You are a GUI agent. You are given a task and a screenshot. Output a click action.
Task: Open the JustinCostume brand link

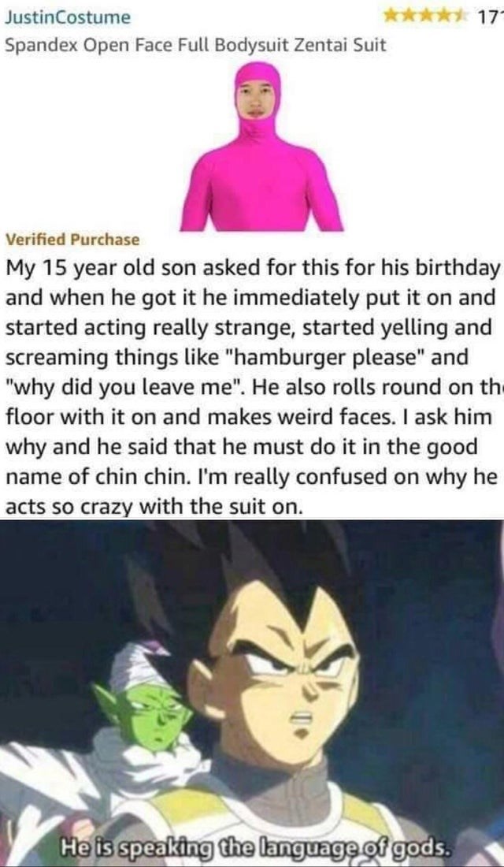(68, 17)
